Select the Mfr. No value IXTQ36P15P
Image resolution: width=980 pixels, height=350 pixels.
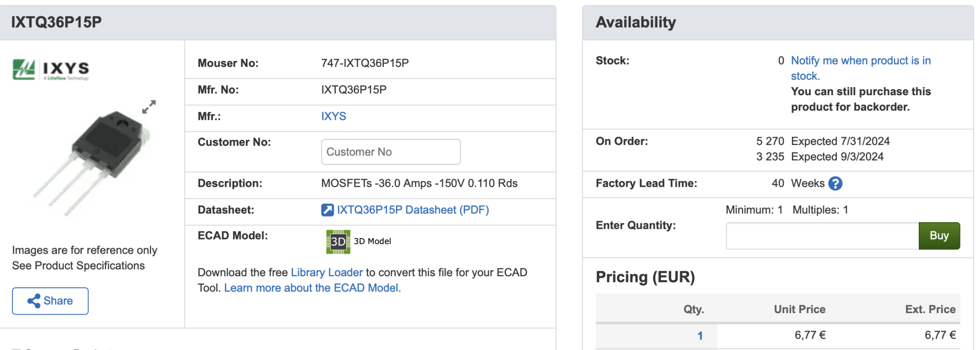pos(354,90)
